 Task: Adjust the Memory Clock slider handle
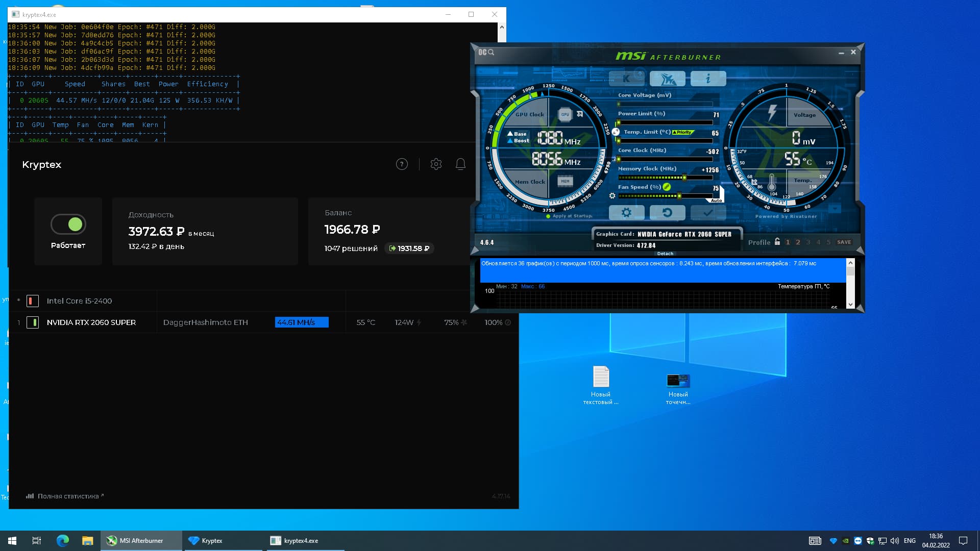click(x=684, y=178)
